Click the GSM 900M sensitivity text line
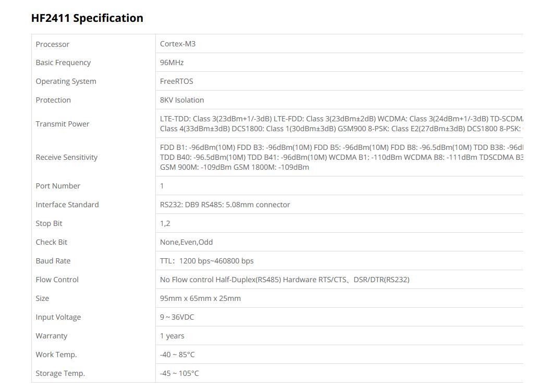 235,167
